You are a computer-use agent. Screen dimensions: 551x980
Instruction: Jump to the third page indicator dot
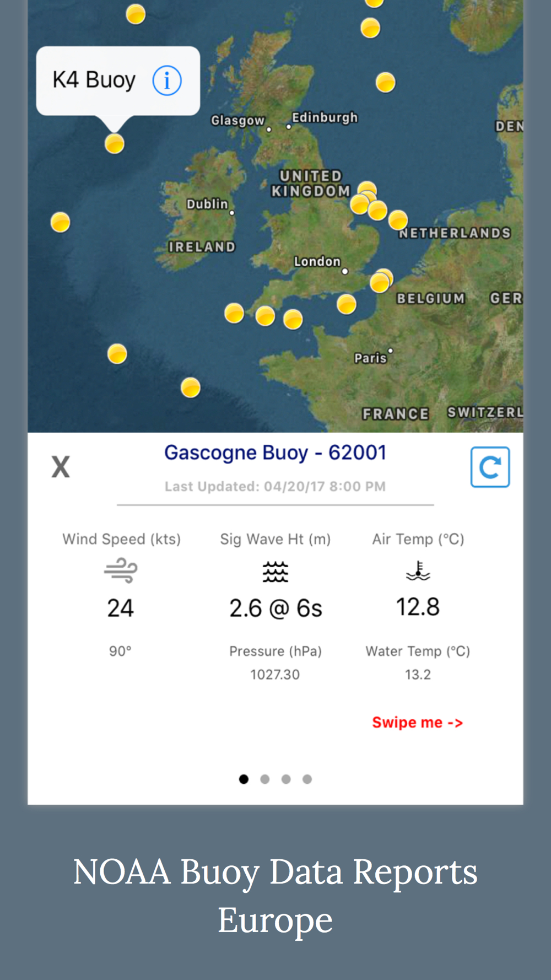(x=286, y=779)
